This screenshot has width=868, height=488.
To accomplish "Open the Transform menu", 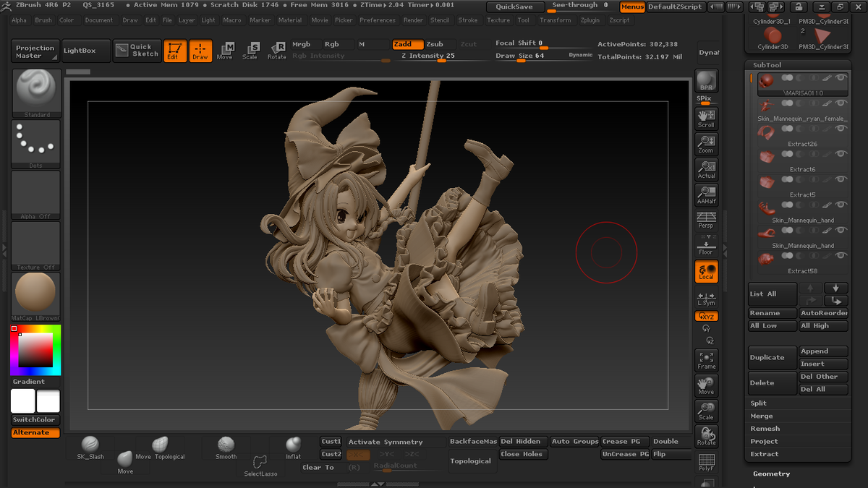I will [x=556, y=20].
